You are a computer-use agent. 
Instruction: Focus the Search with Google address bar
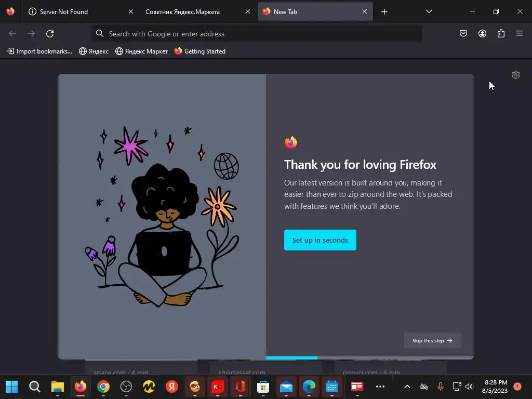pyautogui.click(x=257, y=34)
